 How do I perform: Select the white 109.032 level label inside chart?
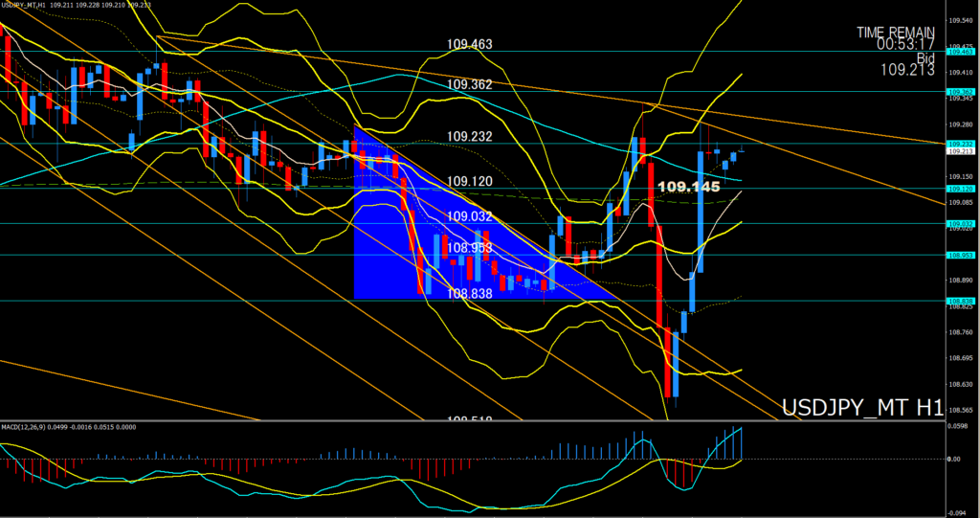click(469, 216)
